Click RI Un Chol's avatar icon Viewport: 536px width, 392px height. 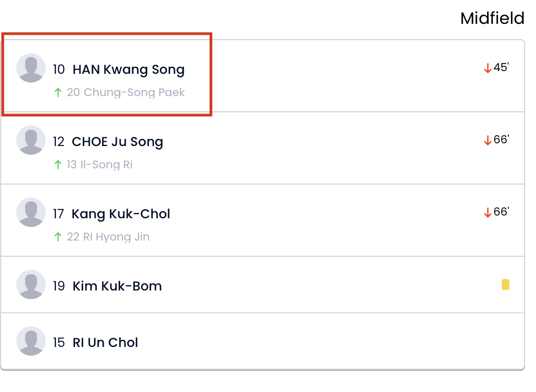point(31,341)
